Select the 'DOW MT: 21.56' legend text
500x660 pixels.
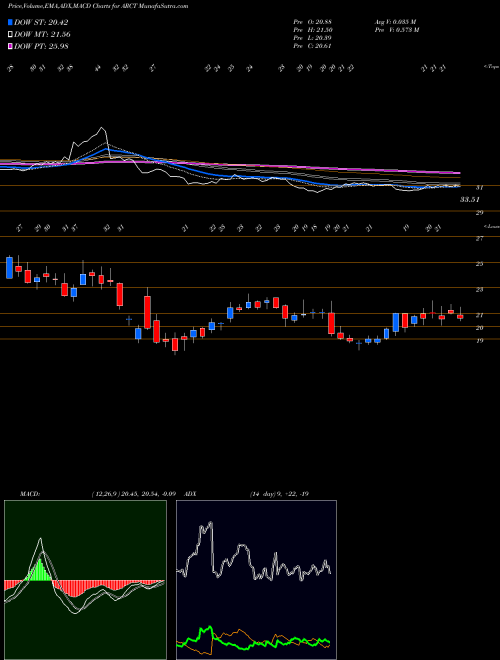[42, 35]
